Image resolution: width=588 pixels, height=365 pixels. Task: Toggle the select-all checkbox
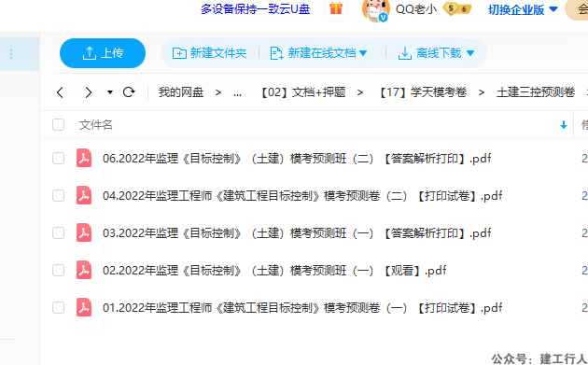click(x=58, y=124)
